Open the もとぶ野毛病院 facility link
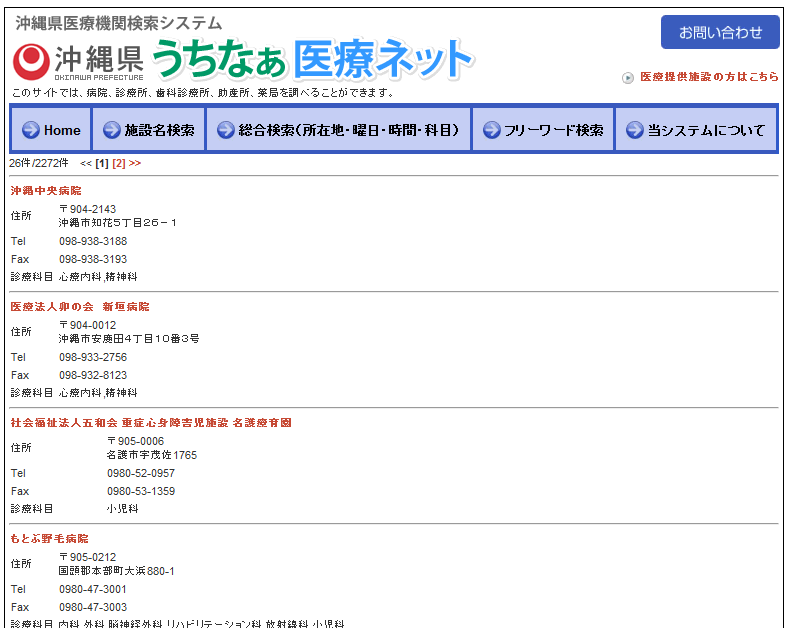Viewport: 799px width, 628px height. [49, 538]
